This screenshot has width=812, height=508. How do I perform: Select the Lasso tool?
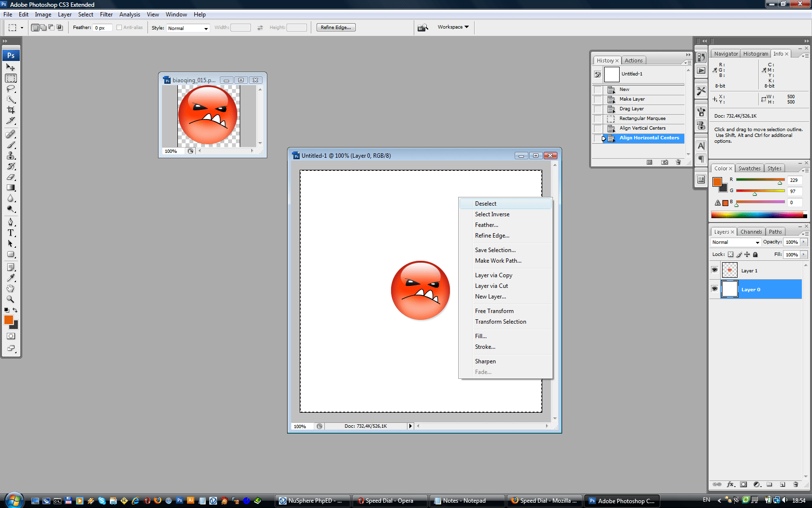(x=11, y=89)
